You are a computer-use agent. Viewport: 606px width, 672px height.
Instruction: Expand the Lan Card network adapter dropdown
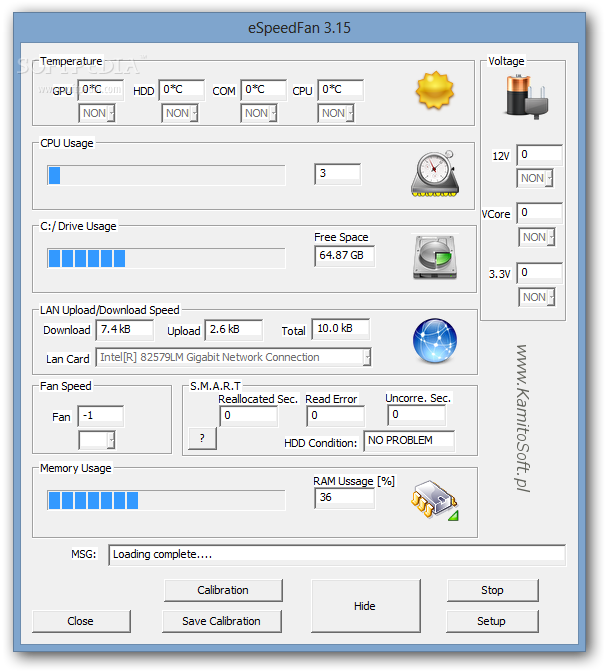pos(234,357)
